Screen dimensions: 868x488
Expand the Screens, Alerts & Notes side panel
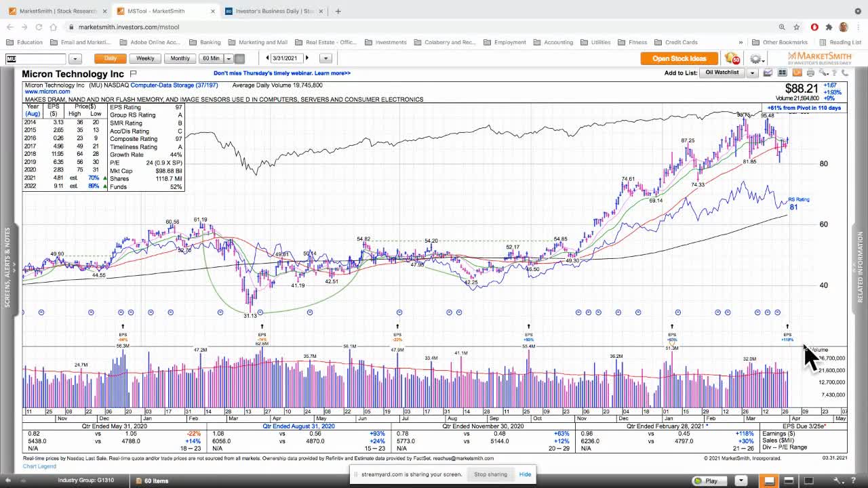point(8,268)
